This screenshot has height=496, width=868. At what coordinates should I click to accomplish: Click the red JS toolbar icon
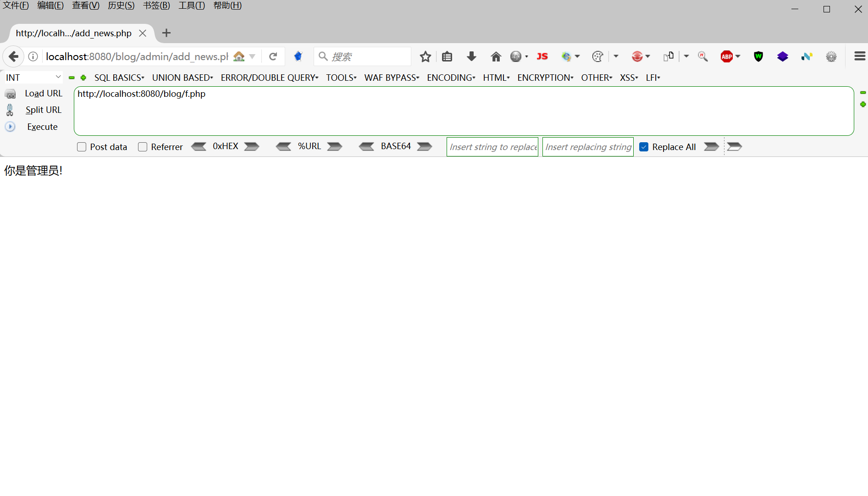click(x=542, y=56)
